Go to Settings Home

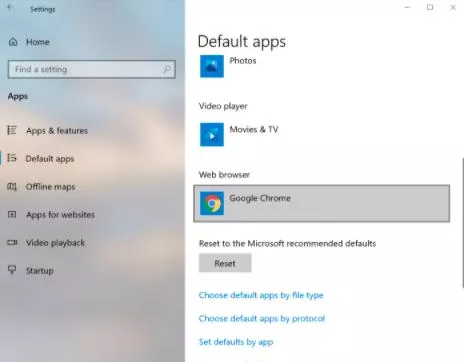pos(38,42)
